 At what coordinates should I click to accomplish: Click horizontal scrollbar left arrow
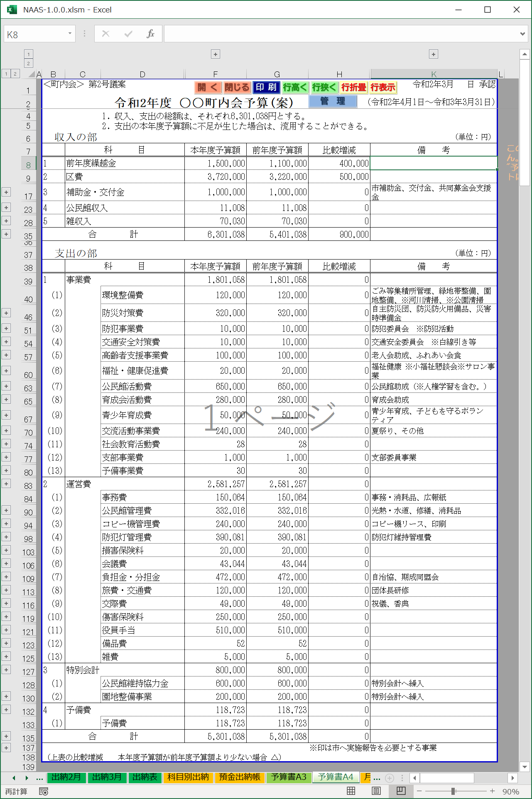tap(414, 778)
